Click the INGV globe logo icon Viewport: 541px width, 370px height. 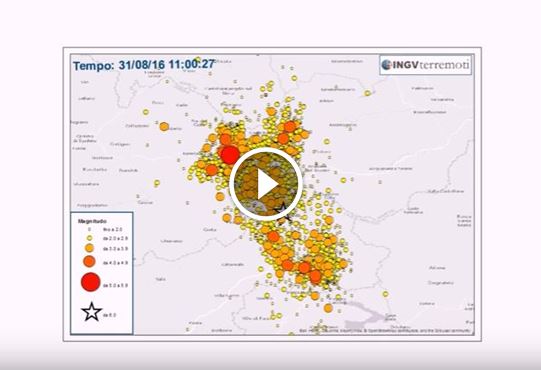(x=387, y=65)
